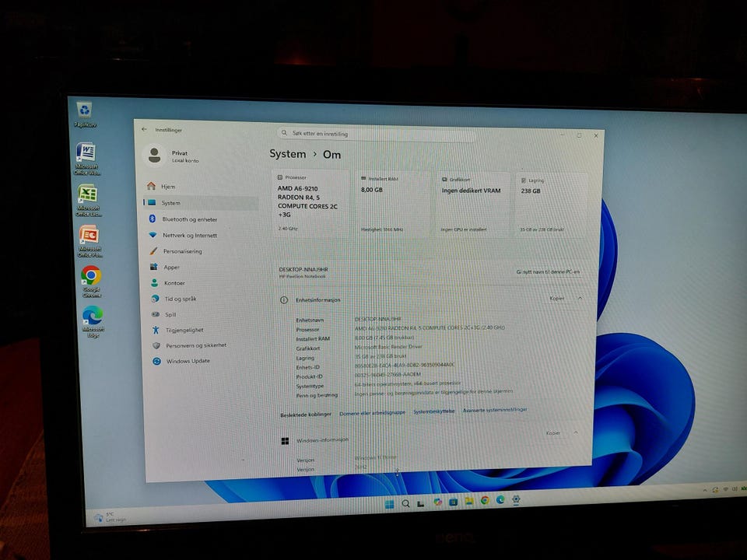The width and height of the screenshot is (747, 560).
Task: Open File Explorer from the taskbar
Action: pos(469,501)
